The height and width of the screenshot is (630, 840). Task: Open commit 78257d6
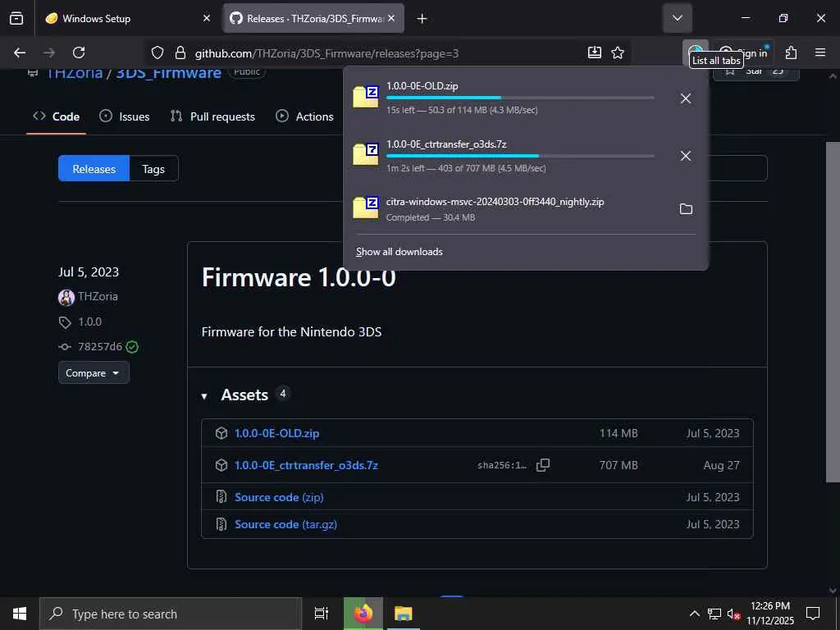coord(99,347)
